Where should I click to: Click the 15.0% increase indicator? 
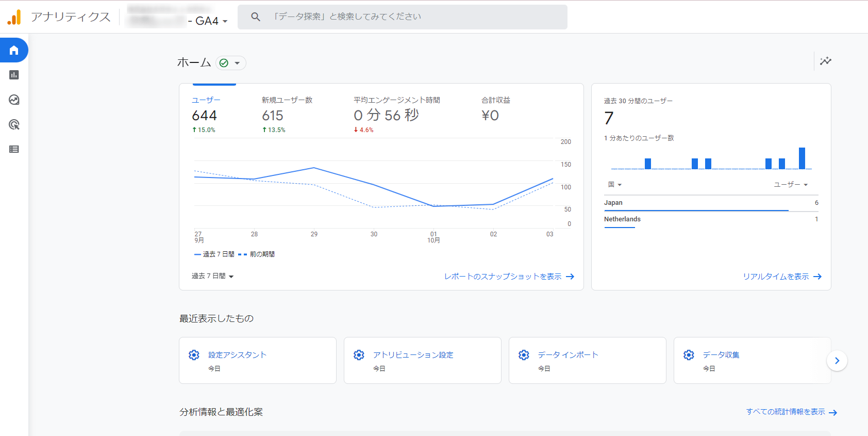click(204, 130)
